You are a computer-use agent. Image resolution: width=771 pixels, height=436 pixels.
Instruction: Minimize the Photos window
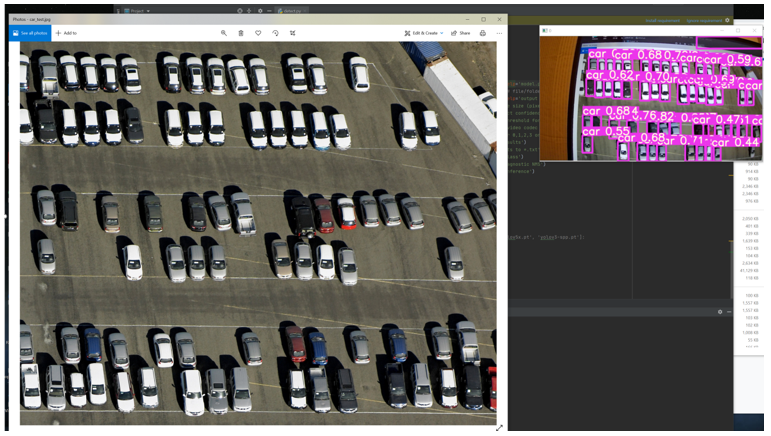coord(468,19)
